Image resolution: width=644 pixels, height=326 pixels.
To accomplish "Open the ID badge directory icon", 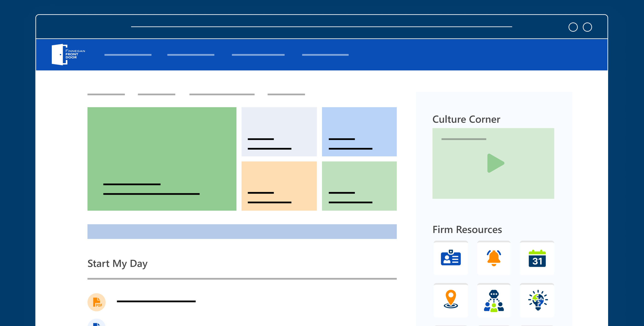I will (451, 258).
